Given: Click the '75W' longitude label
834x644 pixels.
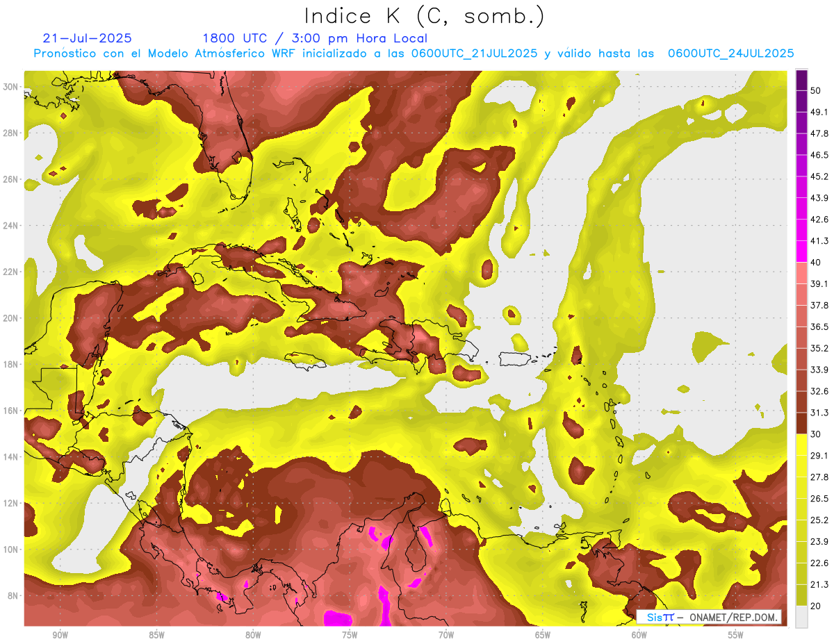Looking at the screenshot, I should [x=350, y=635].
